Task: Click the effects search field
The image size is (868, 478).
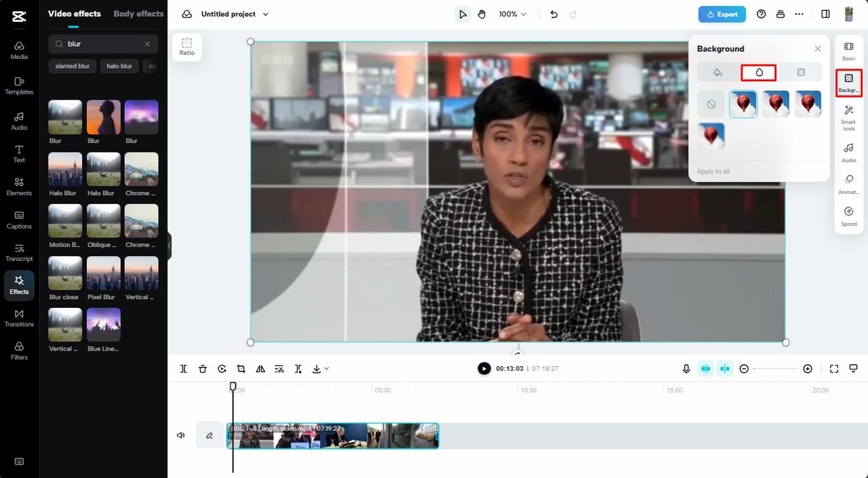Action: (103, 44)
